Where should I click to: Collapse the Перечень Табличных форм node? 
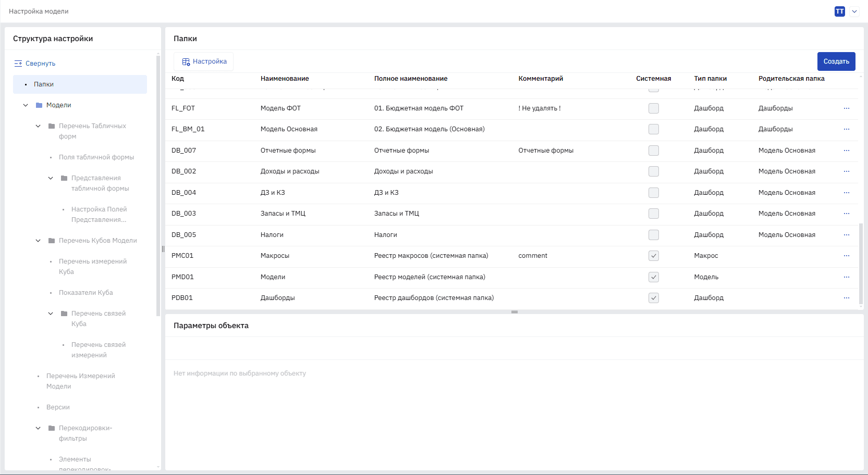tap(38, 126)
